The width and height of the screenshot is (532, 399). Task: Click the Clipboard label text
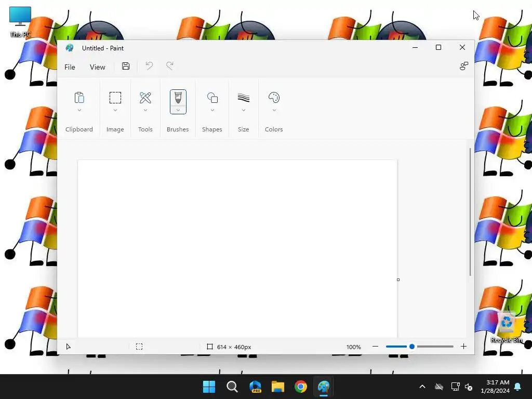(x=79, y=129)
